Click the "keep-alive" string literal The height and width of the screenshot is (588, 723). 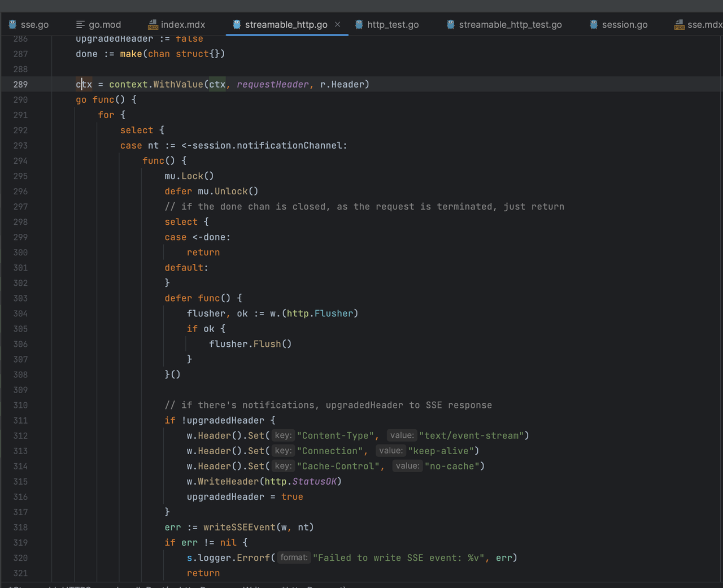(x=441, y=450)
